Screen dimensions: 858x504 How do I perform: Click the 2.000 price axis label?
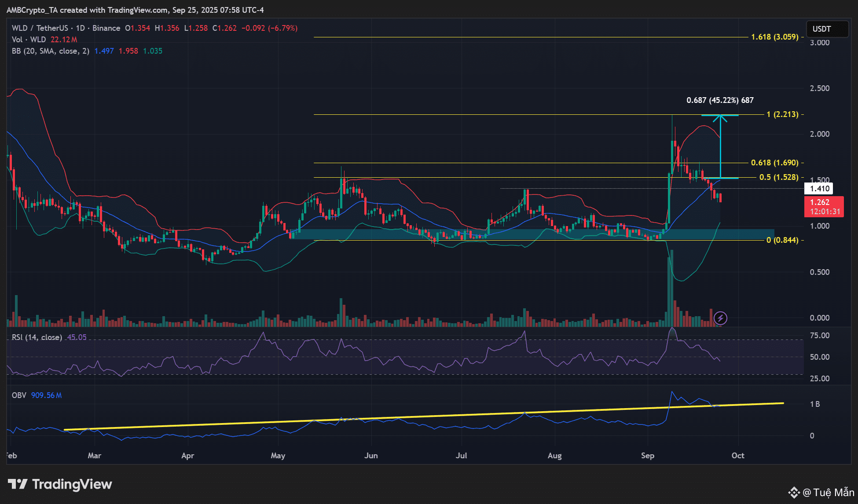(820, 134)
